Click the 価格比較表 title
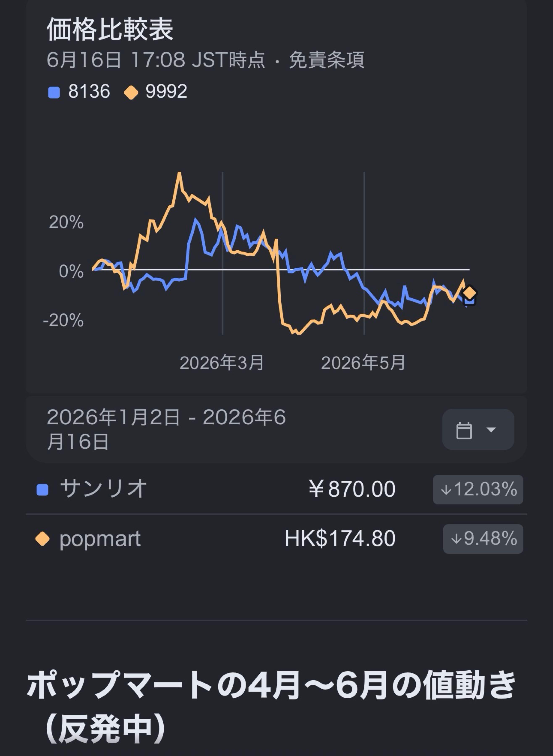 coord(110,29)
